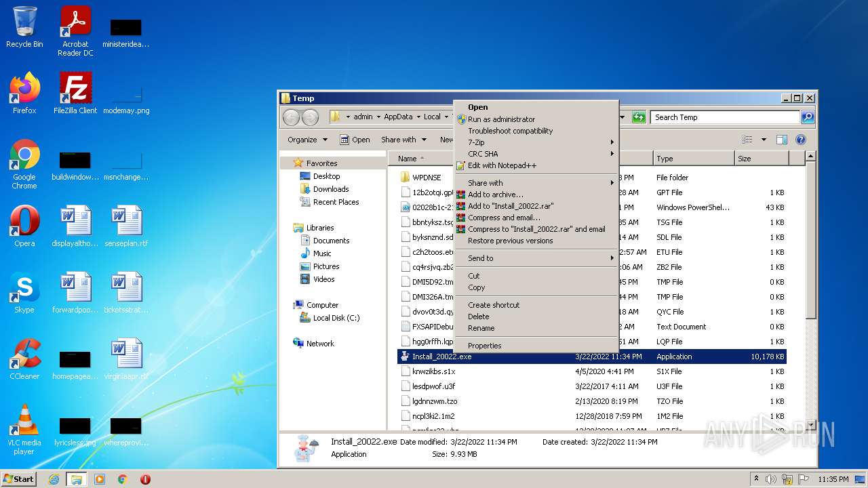Viewport: 868px width, 488px height.
Task: Open Explorer help icon
Action: pyautogui.click(x=800, y=140)
